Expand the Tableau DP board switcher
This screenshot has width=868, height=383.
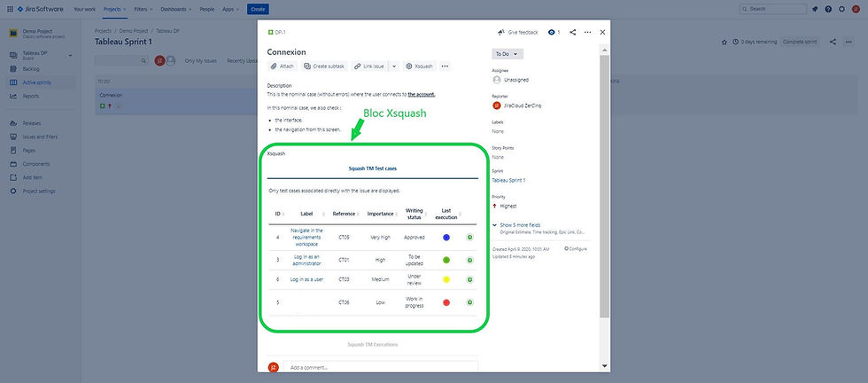(70, 56)
